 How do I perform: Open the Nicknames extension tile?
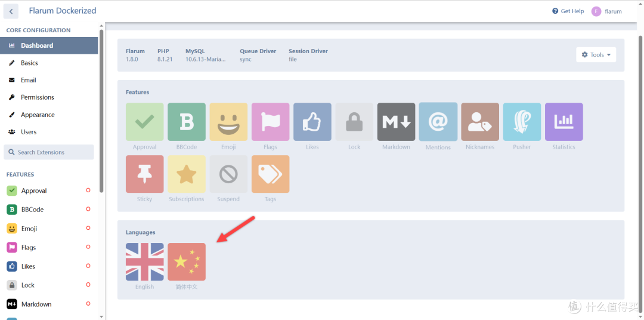[x=479, y=122]
